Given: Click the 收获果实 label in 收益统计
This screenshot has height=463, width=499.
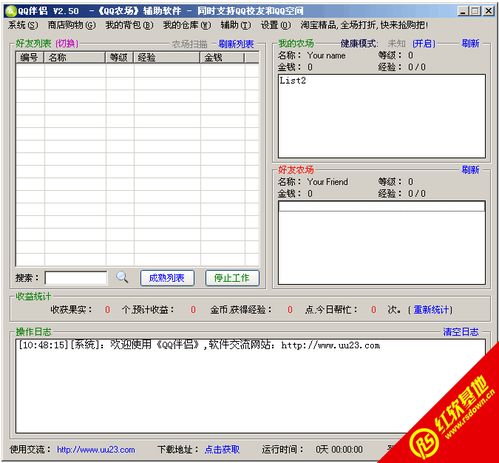Looking at the screenshot, I should coord(71,310).
